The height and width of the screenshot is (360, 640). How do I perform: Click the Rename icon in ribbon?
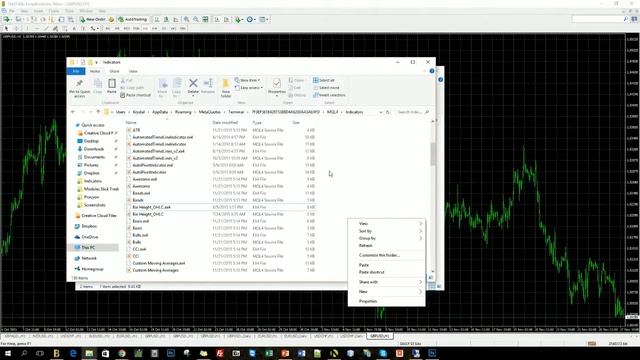pos(208,86)
